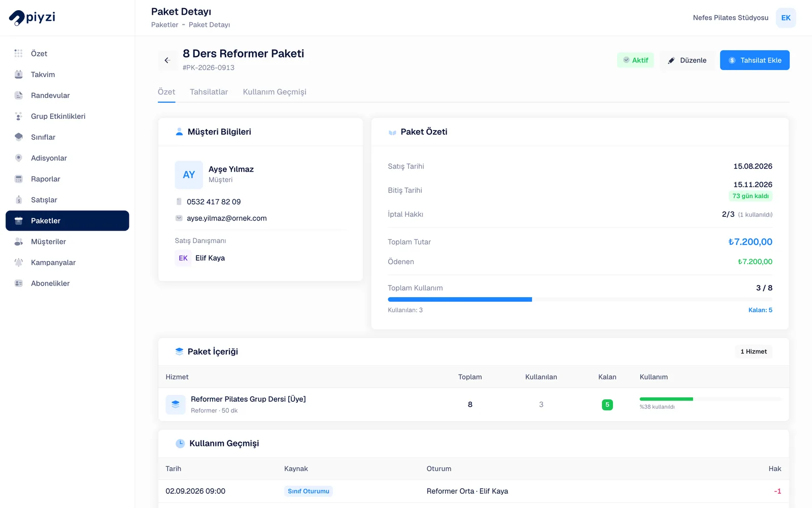Viewport: 812px width, 508px height.
Task: Click the %38 kullanıldı green progress bar
Action: pyautogui.click(x=710, y=399)
